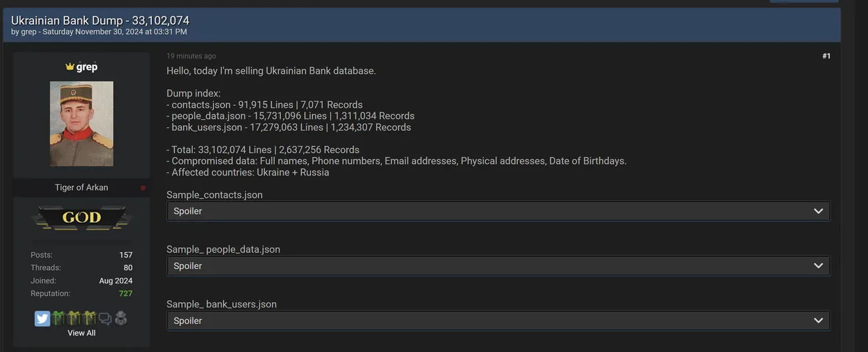Open grep's profile from username
This screenshot has width=868, height=352.
(87, 67)
